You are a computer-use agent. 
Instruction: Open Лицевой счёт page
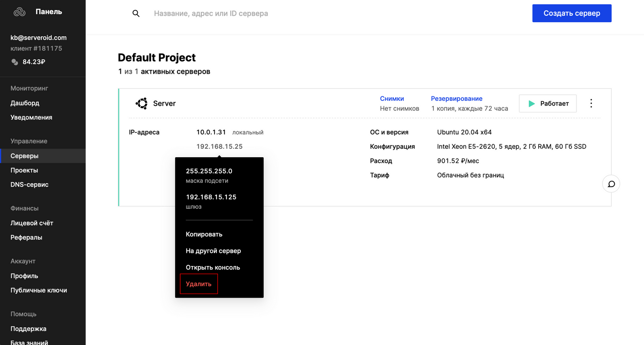[x=32, y=223]
